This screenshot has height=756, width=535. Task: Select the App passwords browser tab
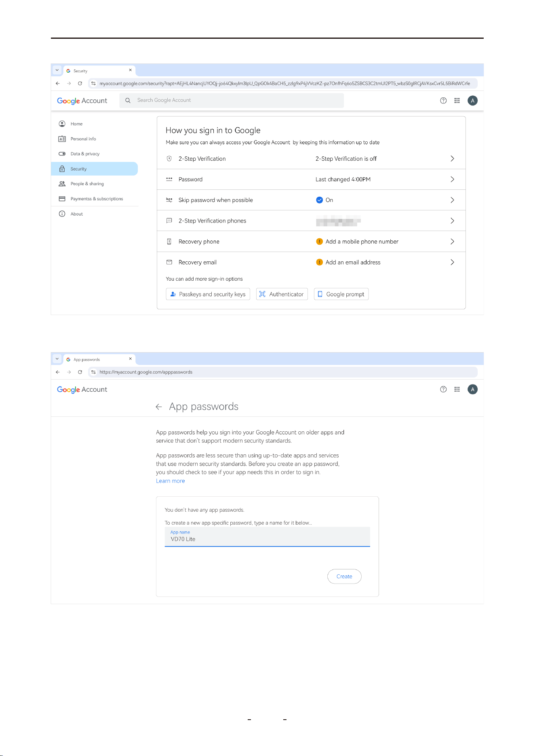(x=99, y=359)
